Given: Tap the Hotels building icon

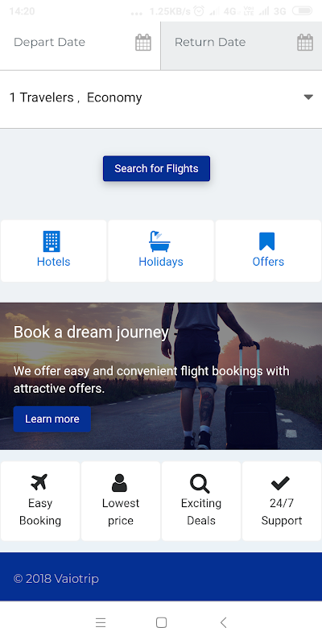Looking at the screenshot, I should pyautogui.click(x=52, y=241).
